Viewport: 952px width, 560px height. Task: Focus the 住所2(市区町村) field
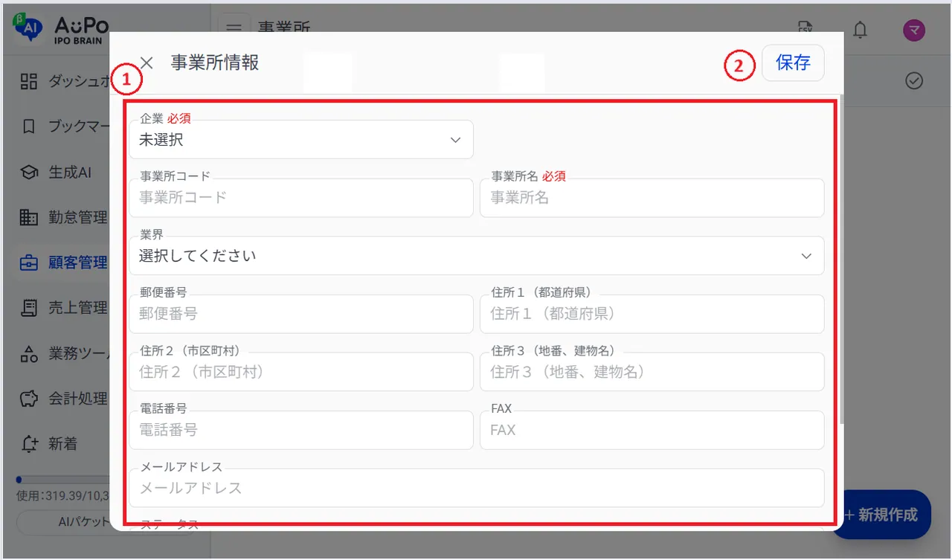pos(301,372)
